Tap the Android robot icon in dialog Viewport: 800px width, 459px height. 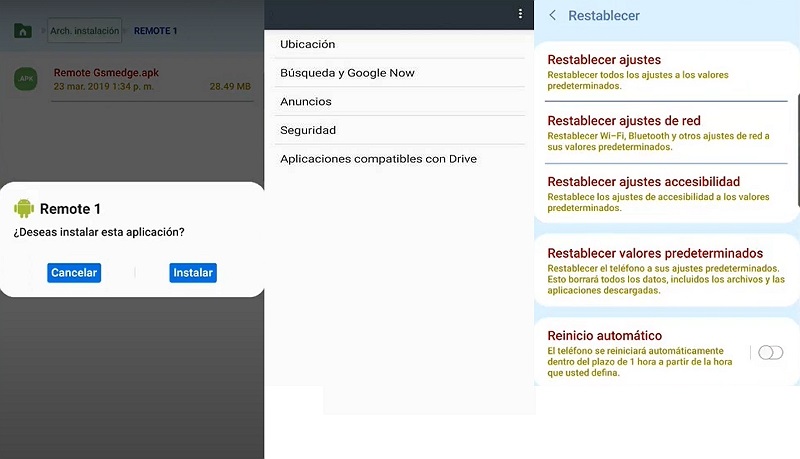click(23, 208)
